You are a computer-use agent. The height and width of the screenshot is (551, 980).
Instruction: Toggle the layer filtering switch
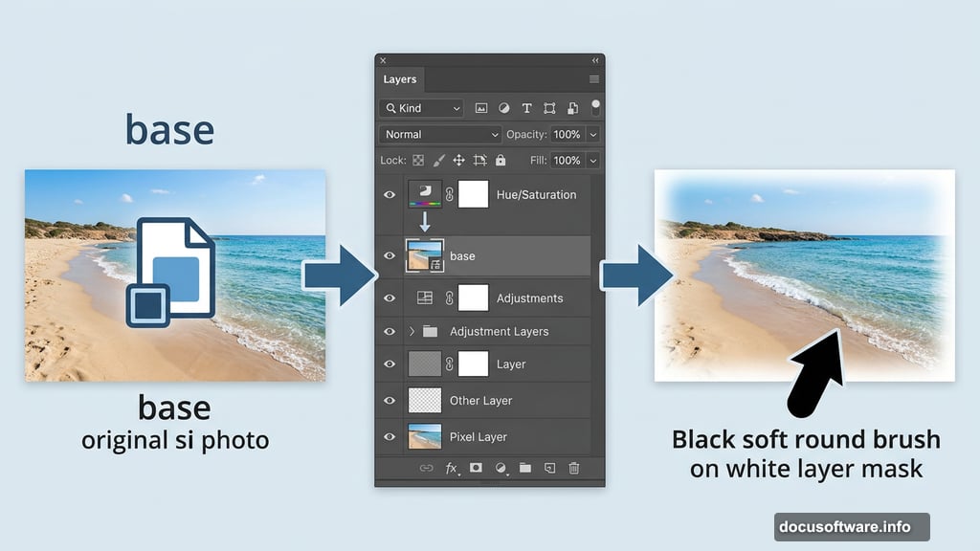click(595, 108)
